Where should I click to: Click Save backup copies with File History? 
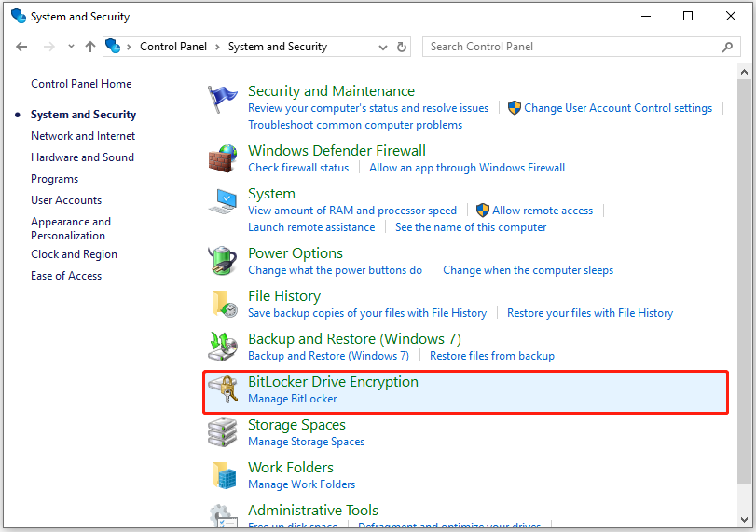click(367, 313)
